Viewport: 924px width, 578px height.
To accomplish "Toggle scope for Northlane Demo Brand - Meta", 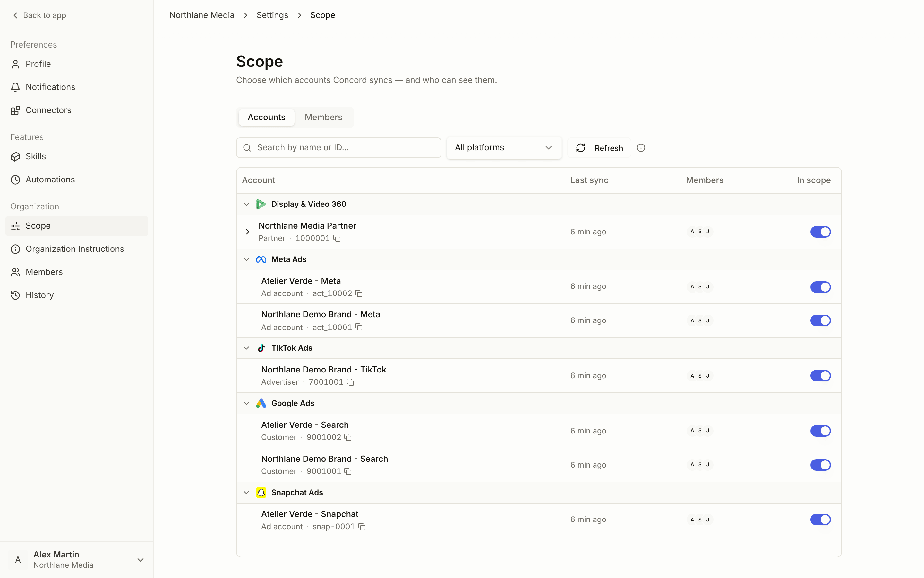I will [x=820, y=320].
